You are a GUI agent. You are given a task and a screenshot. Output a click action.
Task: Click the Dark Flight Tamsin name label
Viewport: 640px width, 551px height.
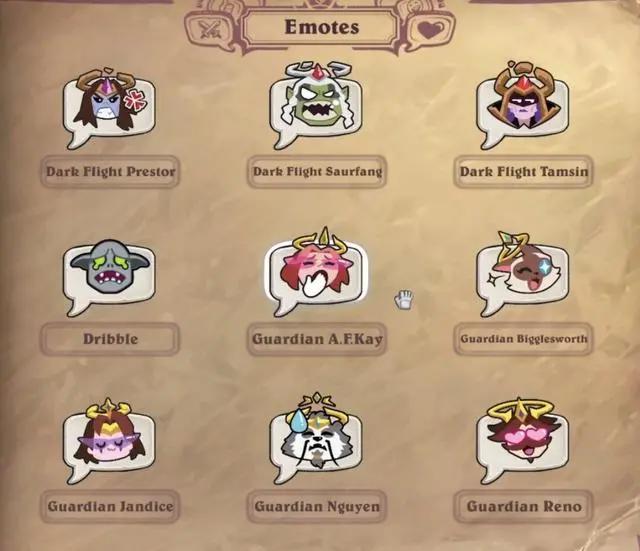523,171
